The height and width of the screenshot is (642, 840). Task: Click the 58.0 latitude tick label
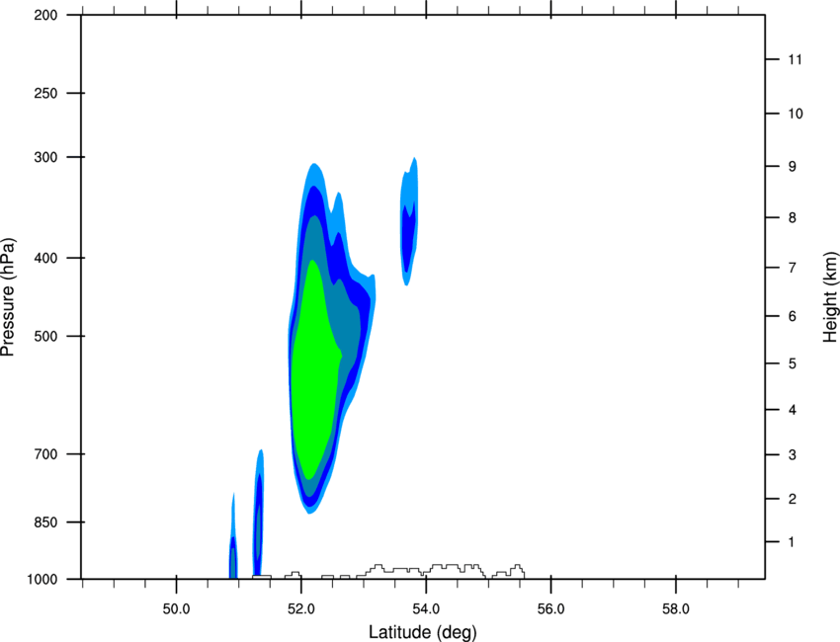pos(676,609)
